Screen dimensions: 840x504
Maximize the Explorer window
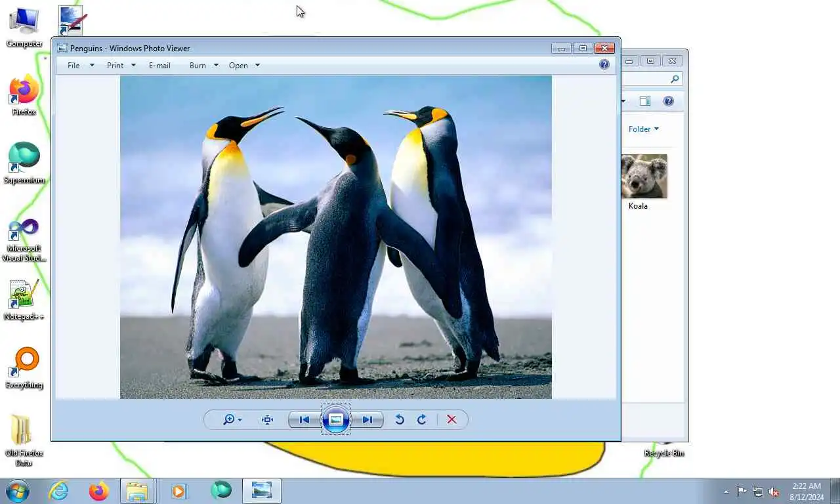point(650,61)
